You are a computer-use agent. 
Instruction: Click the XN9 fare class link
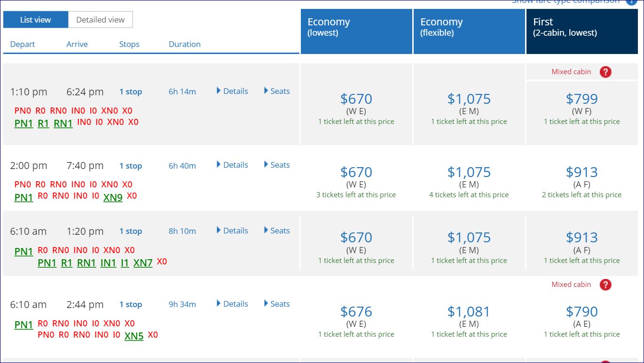[113, 197]
